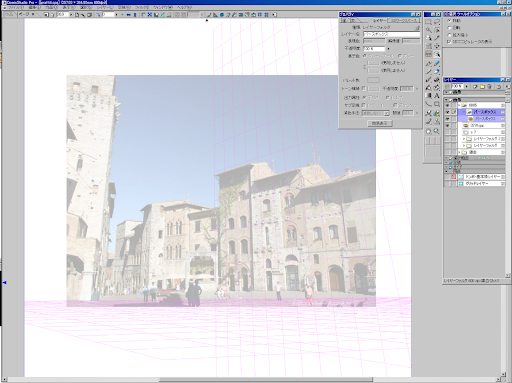Click the new folder icon in Layer panel
512x383 pixels.
(482, 87)
